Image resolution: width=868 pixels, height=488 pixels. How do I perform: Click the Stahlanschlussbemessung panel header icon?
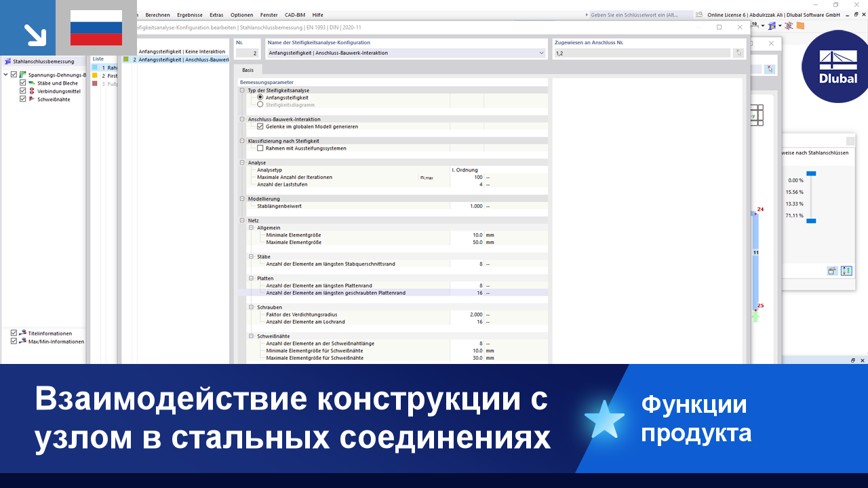tap(7, 61)
